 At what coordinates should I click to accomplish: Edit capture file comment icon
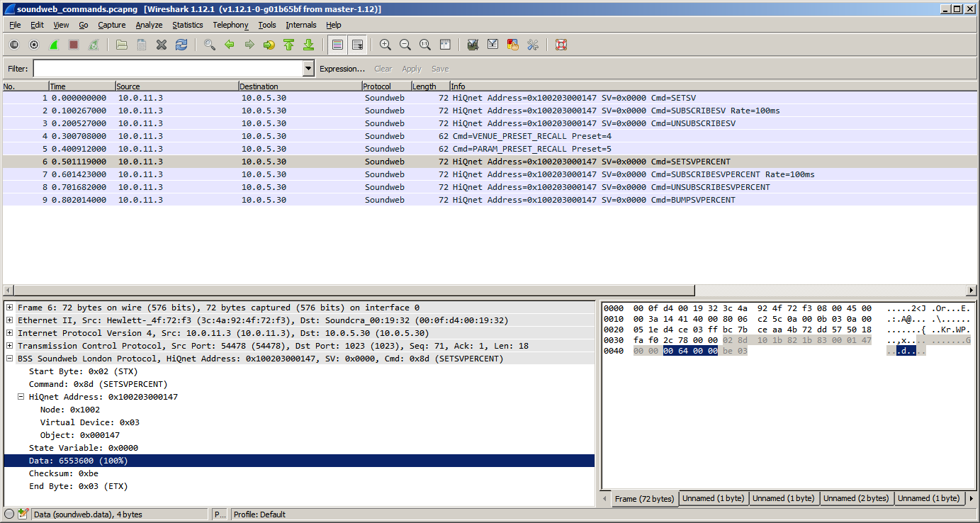[23, 514]
